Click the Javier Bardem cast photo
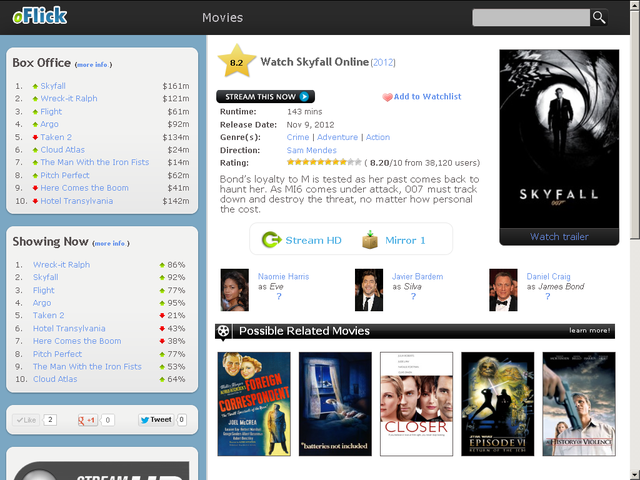 pyautogui.click(x=369, y=290)
